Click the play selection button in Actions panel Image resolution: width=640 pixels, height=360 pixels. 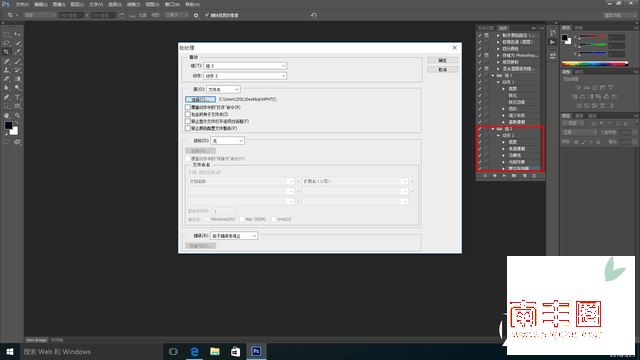(x=504, y=176)
